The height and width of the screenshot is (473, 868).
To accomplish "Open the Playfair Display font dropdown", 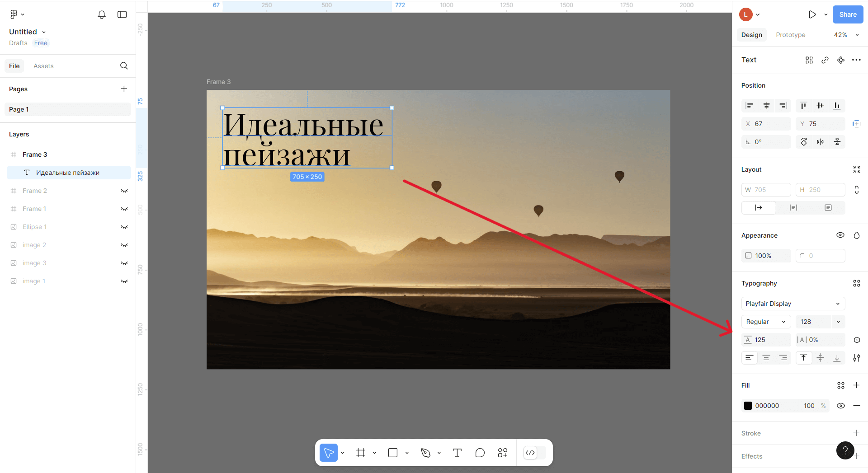I will pos(793,304).
